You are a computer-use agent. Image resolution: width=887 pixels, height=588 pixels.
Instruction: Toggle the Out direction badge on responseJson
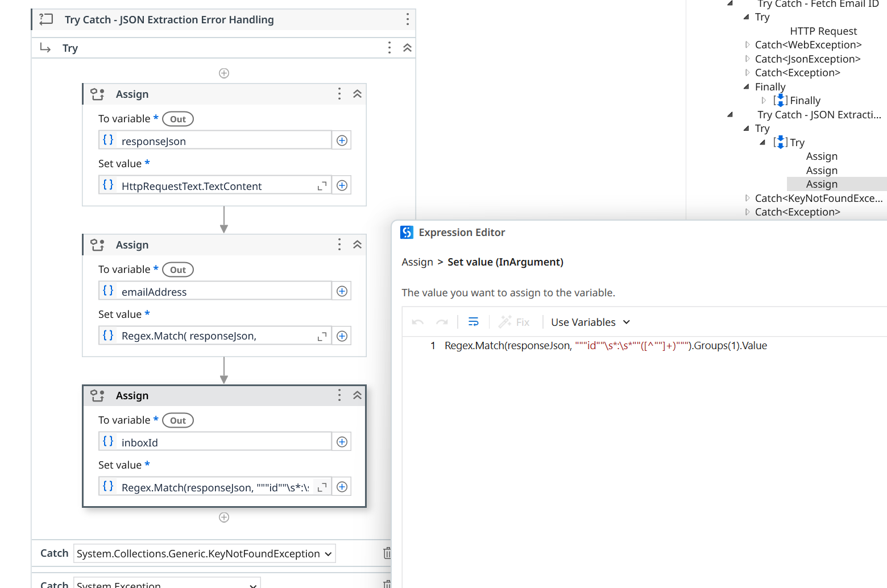point(178,119)
